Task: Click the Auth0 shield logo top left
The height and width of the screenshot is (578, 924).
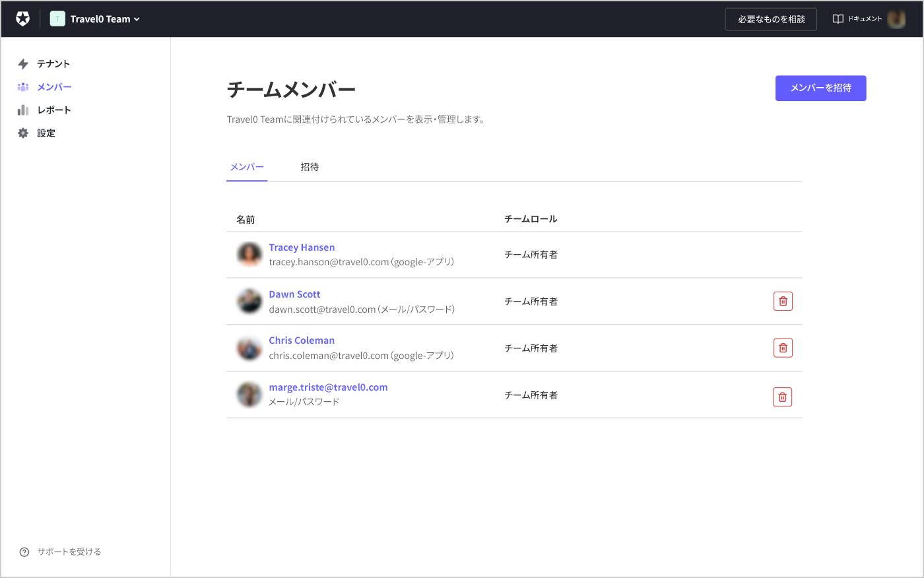Action: (x=23, y=18)
